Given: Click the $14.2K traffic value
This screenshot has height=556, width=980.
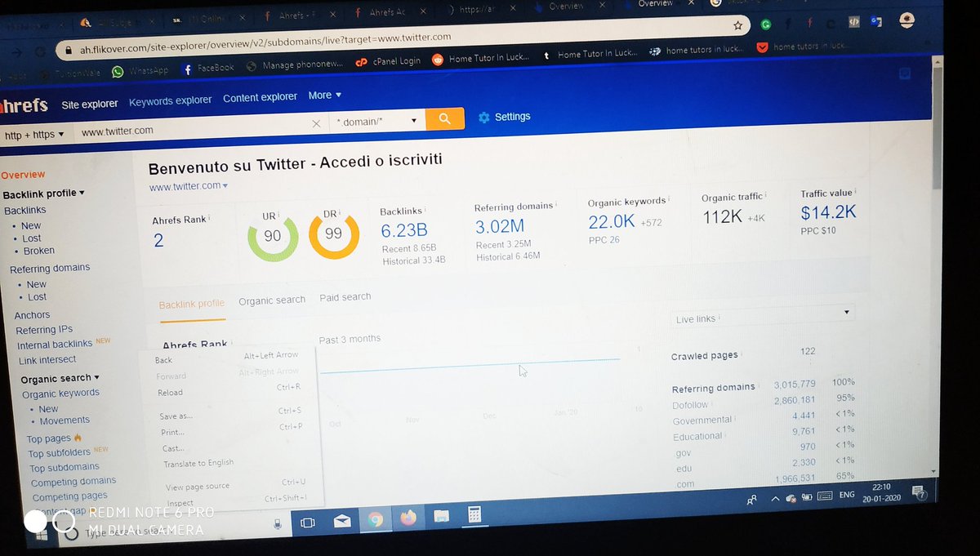Looking at the screenshot, I should pos(828,212).
